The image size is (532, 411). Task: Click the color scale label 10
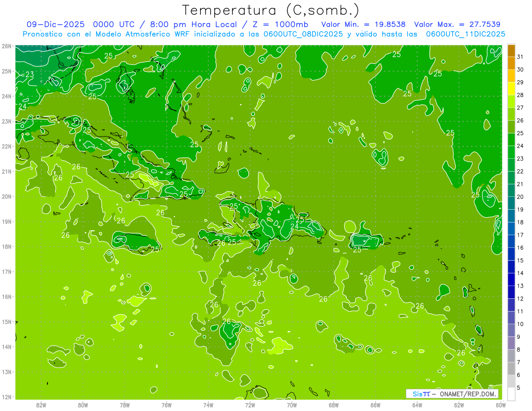520,324
